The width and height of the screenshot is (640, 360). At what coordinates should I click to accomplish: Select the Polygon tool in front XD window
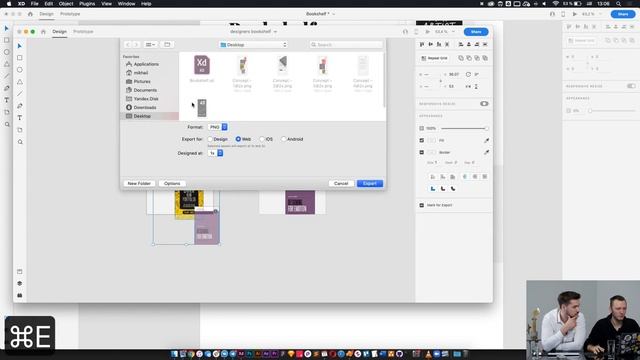(x=20, y=82)
